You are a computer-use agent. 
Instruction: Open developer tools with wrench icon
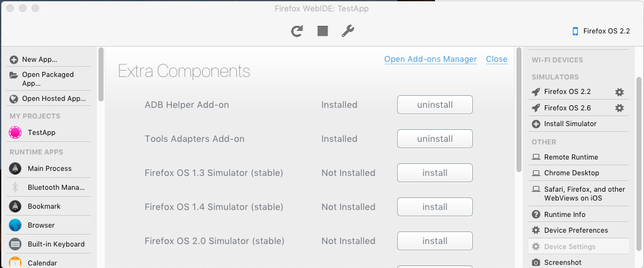point(348,31)
